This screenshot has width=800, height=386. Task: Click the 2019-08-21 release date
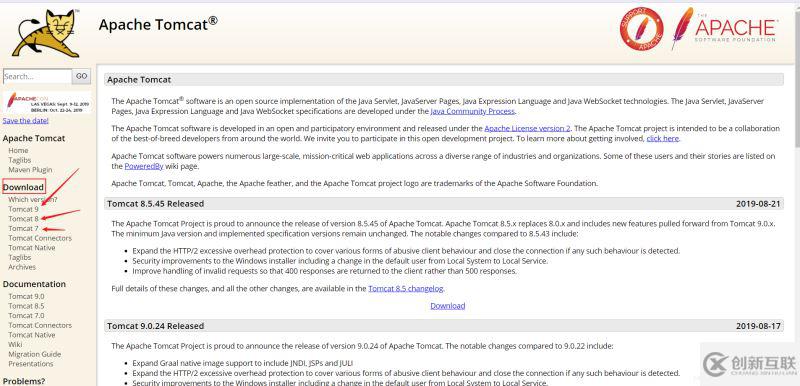758,204
